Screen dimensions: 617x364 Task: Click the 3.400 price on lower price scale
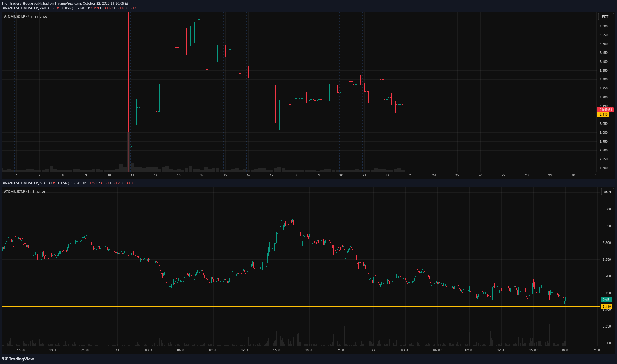607,209
